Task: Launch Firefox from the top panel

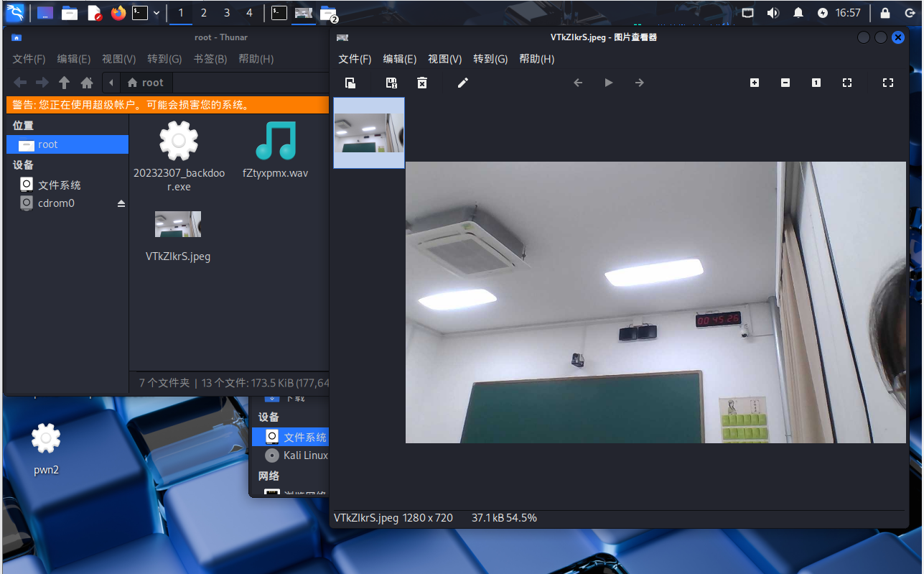Action: click(118, 13)
